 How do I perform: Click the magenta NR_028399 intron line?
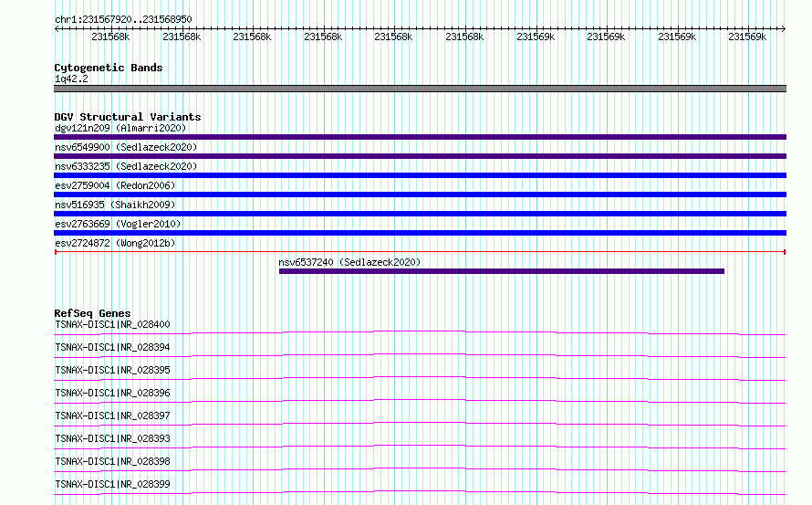tap(420, 491)
